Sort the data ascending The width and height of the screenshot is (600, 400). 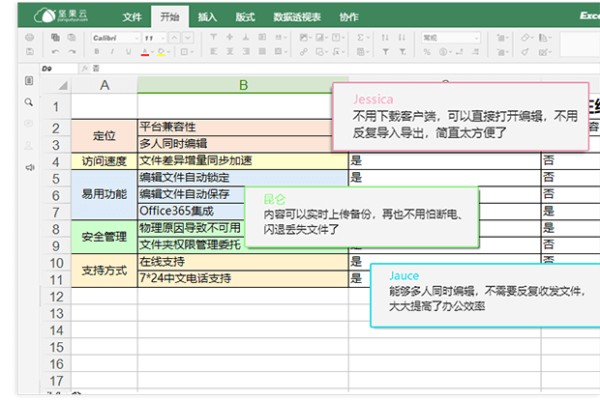point(385,37)
